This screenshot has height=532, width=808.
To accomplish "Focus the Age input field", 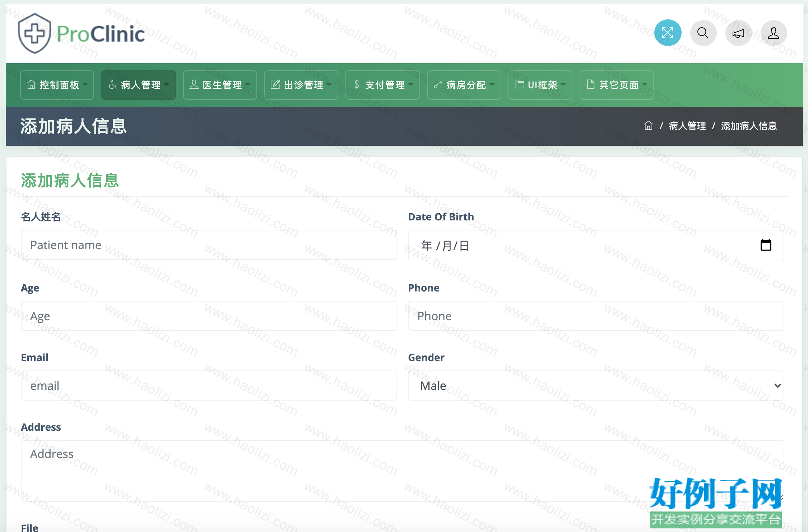I will tap(209, 316).
